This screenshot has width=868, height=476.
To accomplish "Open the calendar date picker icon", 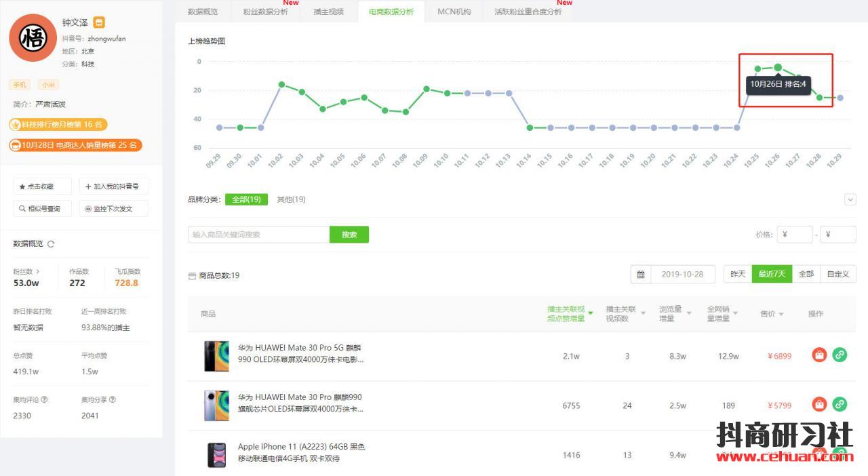I will coord(641,274).
